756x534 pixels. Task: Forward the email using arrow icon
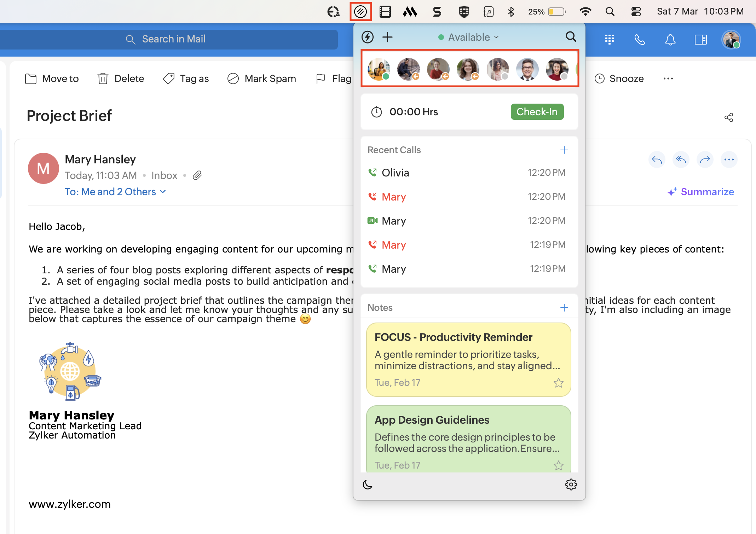[705, 160]
